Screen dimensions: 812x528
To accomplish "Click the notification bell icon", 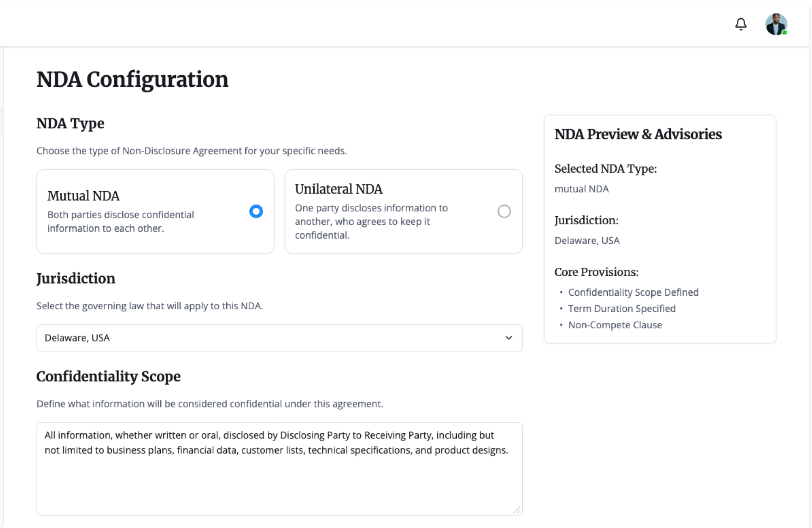I will 741,24.
